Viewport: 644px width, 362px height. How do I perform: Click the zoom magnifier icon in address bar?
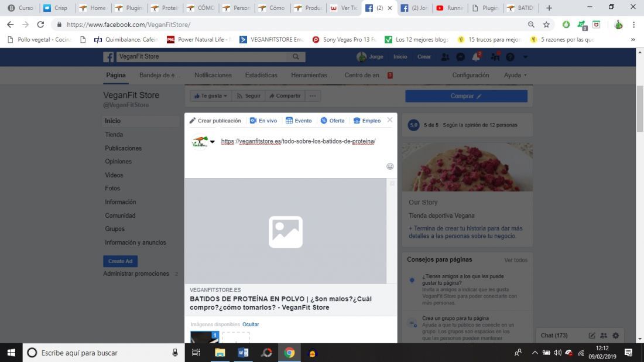tap(531, 25)
